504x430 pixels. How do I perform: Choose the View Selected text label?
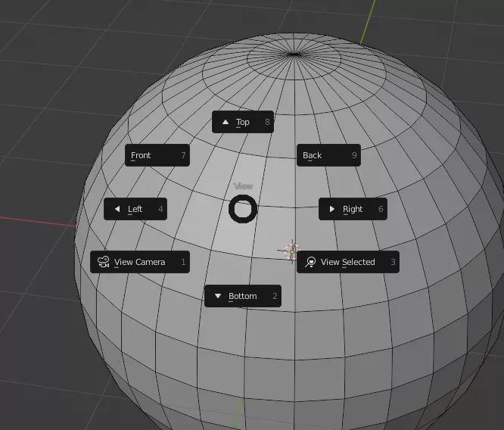pos(347,262)
